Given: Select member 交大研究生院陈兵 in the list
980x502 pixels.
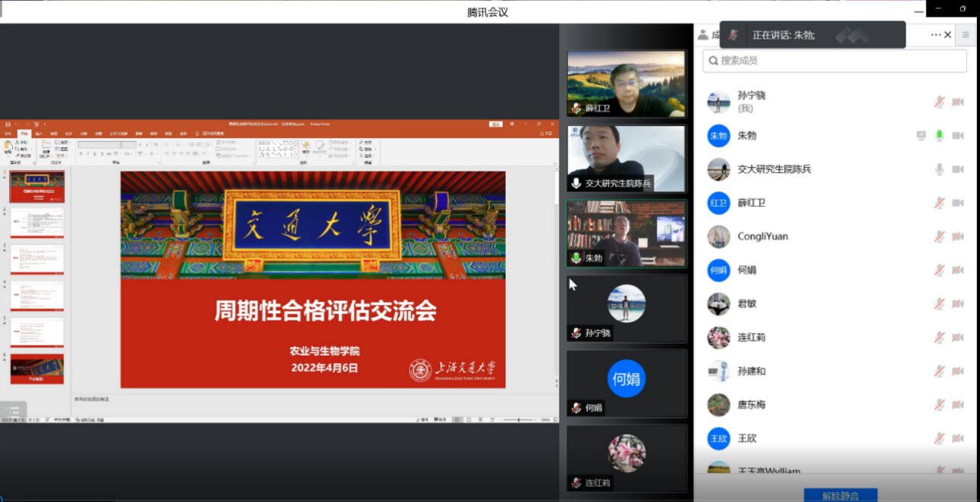Looking at the screenshot, I should click(837, 169).
